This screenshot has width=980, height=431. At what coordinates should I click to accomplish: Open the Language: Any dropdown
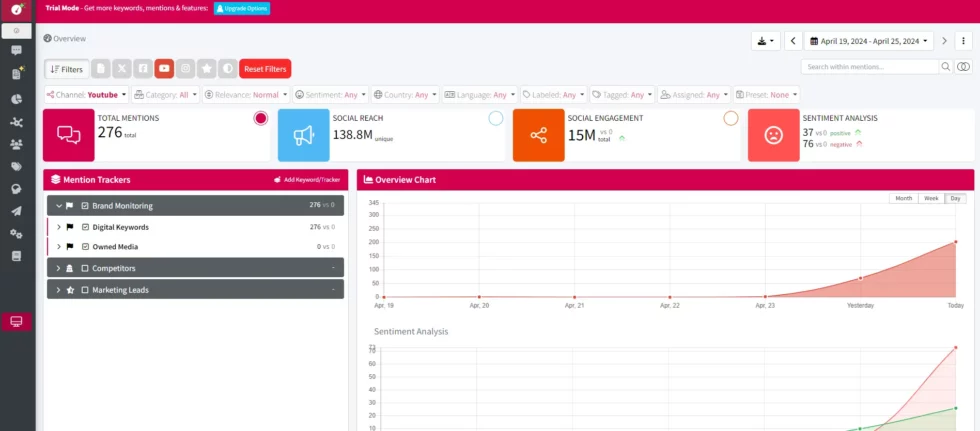pos(479,95)
